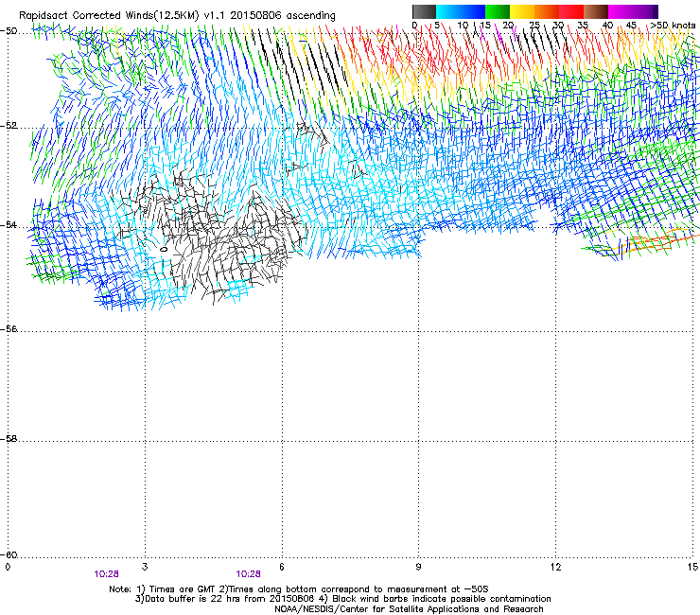The height and width of the screenshot is (615, 700).
Task: Click the '10' legend label
Action: [463, 26]
